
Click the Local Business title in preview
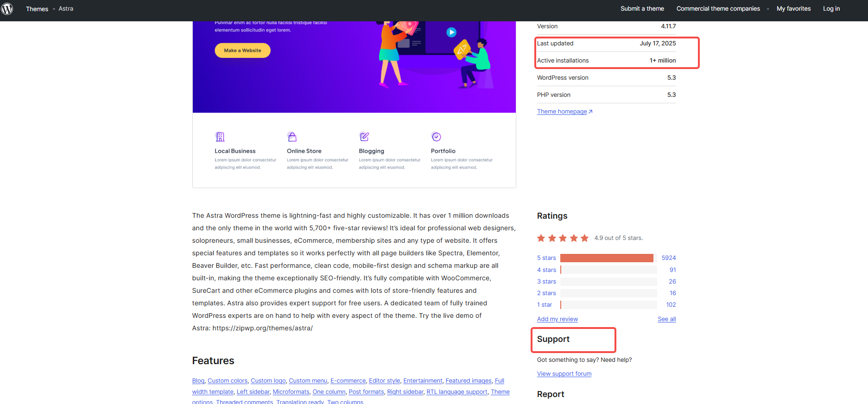[x=235, y=151]
